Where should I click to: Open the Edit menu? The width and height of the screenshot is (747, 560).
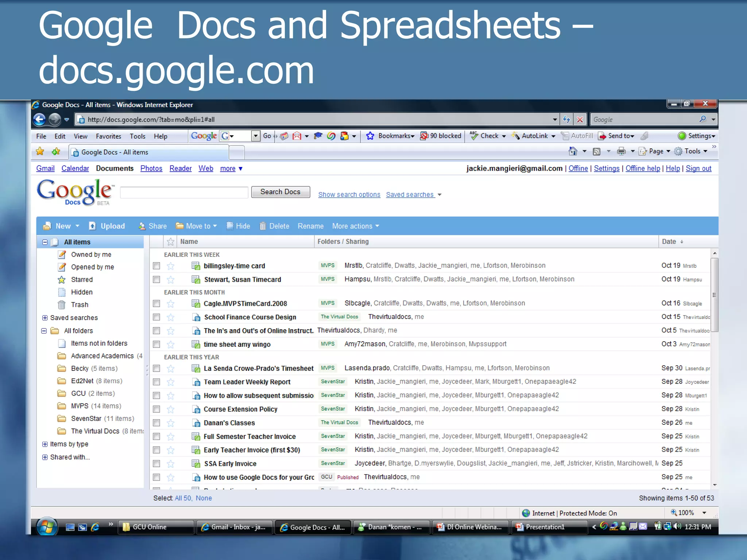click(x=60, y=136)
